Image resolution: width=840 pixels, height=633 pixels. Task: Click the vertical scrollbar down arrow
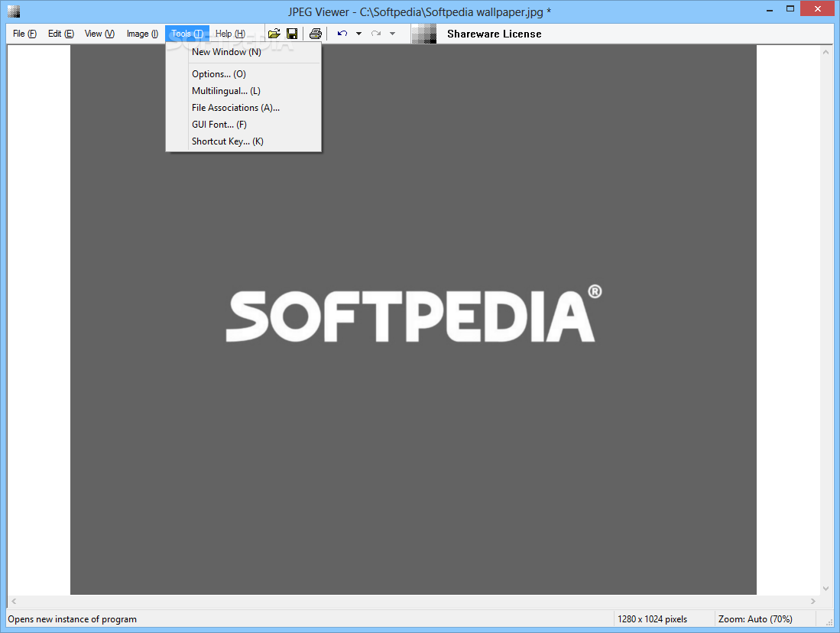click(825, 589)
